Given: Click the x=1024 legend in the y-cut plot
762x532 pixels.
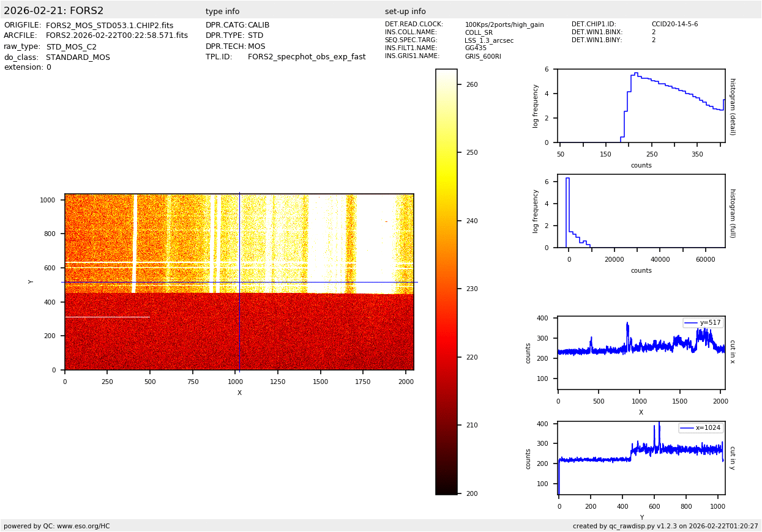Looking at the screenshot, I should [700, 428].
